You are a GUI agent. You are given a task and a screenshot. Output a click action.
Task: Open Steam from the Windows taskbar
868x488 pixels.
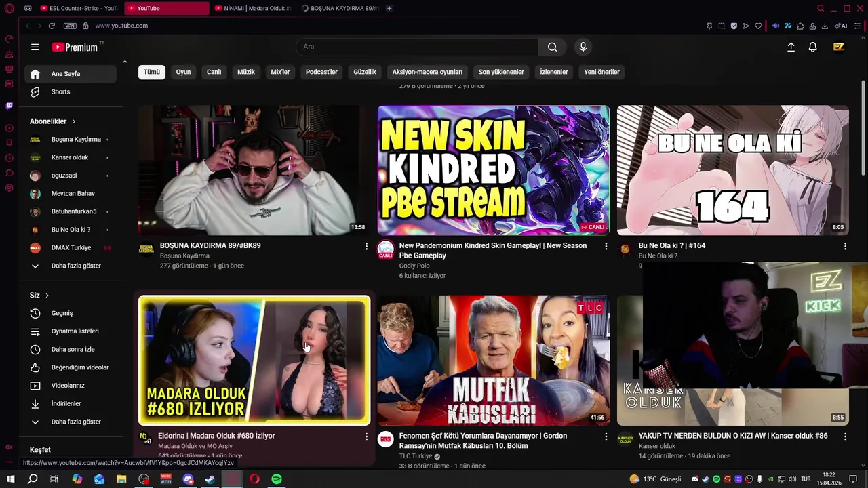210,479
